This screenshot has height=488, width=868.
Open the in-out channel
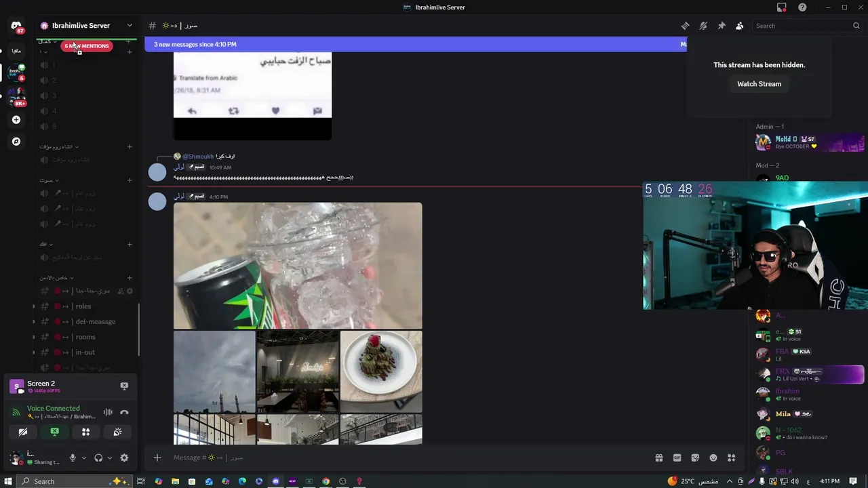tap(86, 352)
